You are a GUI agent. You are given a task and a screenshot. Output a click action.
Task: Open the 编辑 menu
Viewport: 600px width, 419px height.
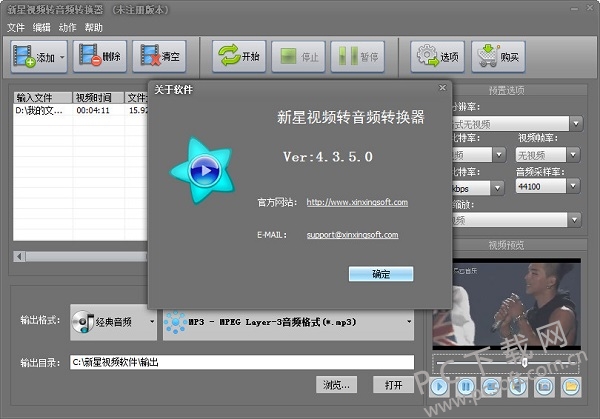(x=42, y=28)
